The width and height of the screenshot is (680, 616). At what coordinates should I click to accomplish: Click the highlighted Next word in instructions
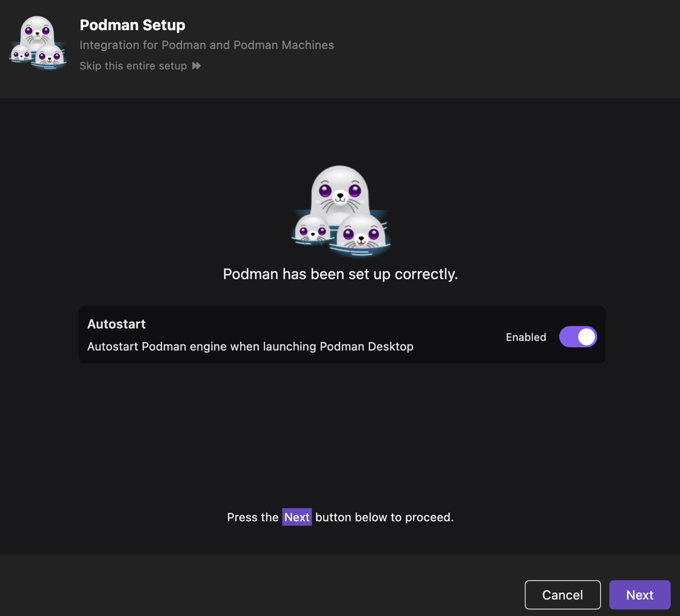coord(297,517)
